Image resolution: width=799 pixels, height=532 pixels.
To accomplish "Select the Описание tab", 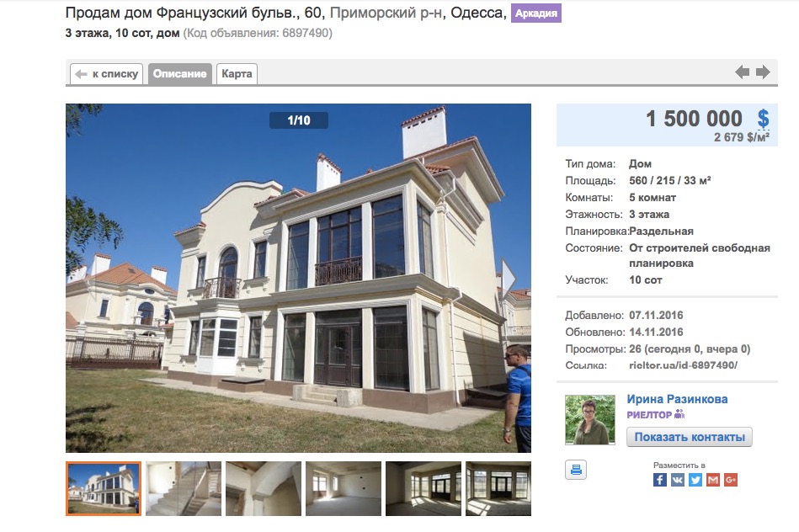I will [180, 74].
